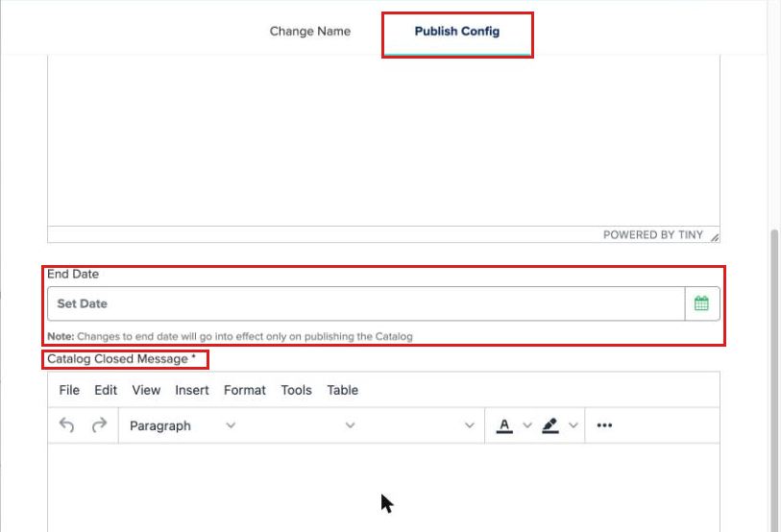Image resolution: width=781 pixels, height=532 pixels.
Task: Open the View menu in editor
Action: click(146, 390)
